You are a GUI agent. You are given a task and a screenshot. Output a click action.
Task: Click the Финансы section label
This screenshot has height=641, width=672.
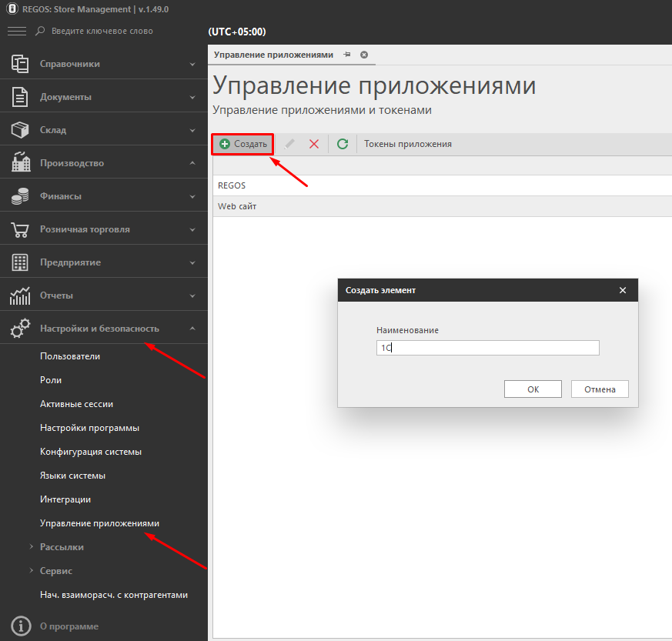[61, 196]
